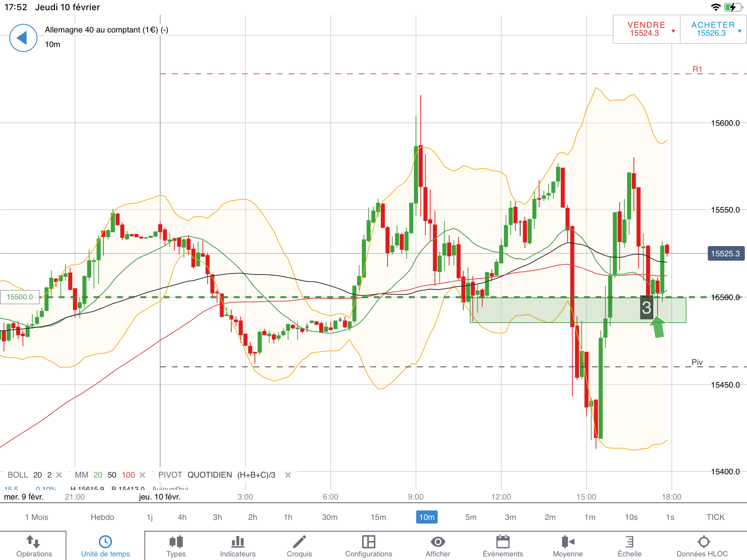
Task: Tap the blue back arrow button
Action: click(23, 38)
